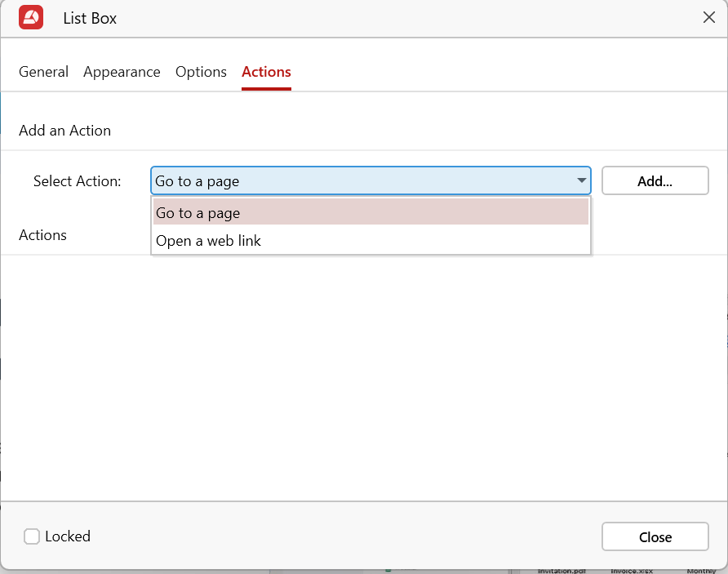Viewport: 728px width, 574px height.
Task: Go to the Options tab
Action: 201,72
